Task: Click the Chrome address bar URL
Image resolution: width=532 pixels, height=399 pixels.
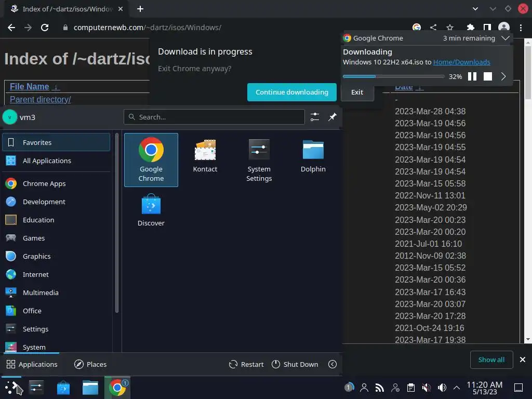Action: click(148, 28)
